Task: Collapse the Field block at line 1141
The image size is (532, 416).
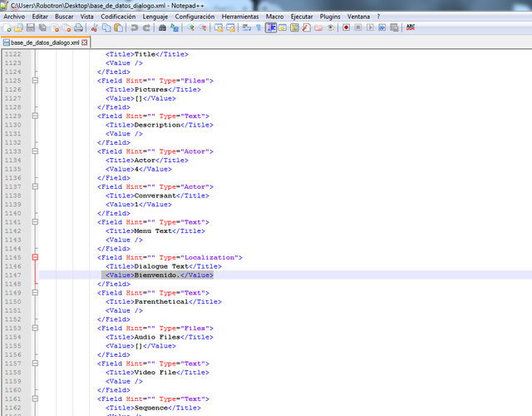Action: (35, 222)
